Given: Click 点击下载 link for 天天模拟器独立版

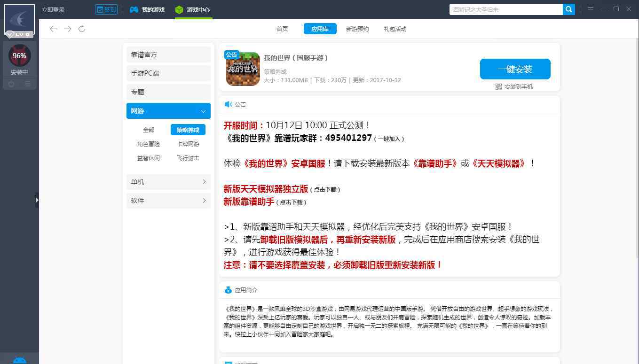Looking at the screenshot, I should pos(325,190).
